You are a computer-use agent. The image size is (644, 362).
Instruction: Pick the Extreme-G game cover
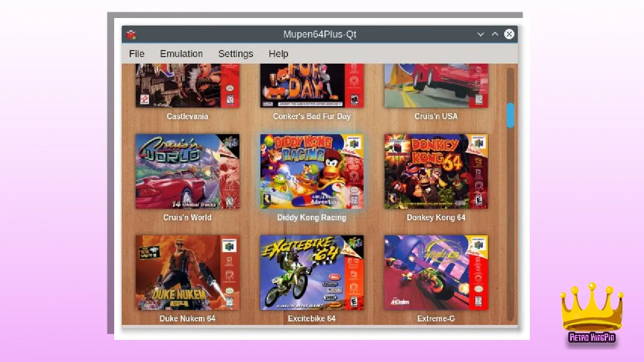click(x=436, y=272)
